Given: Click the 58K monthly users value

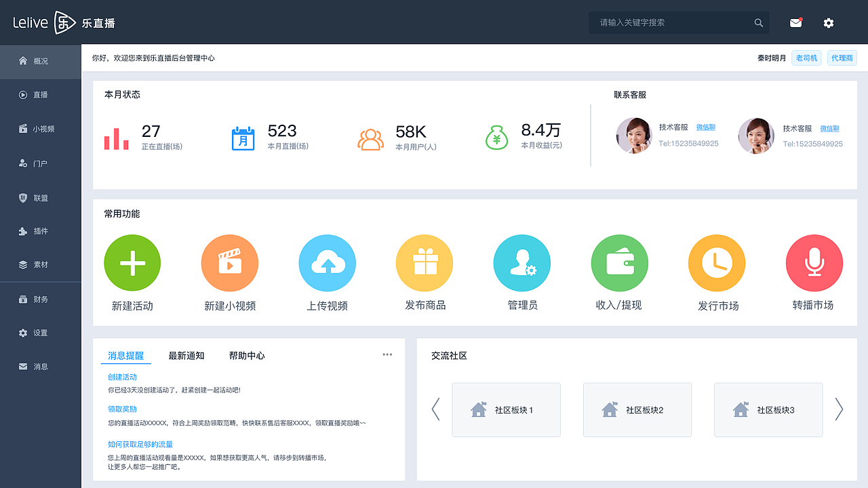Looking at the screenshot, I should click(x=411, y=131).
